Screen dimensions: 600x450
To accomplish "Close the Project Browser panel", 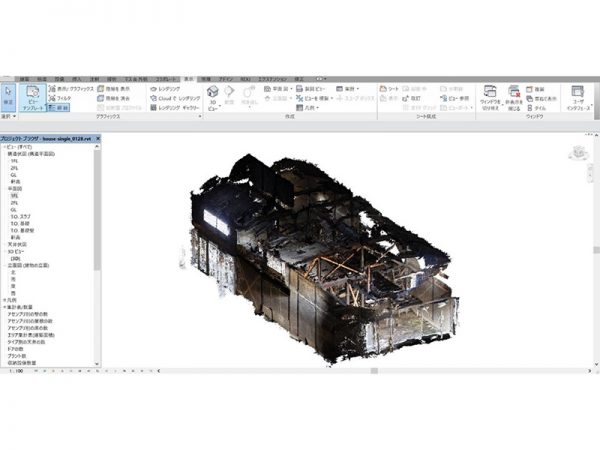I will [x=98, y=139].
